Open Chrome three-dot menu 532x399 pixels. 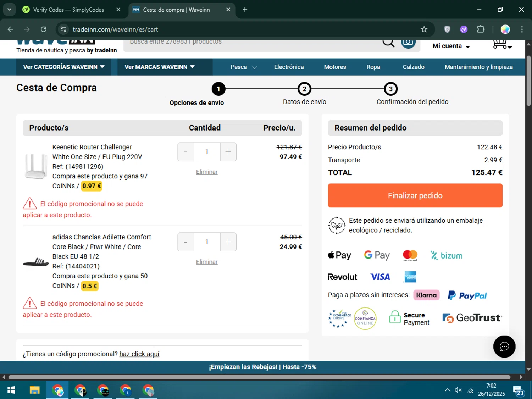click(x=522, y=29)
